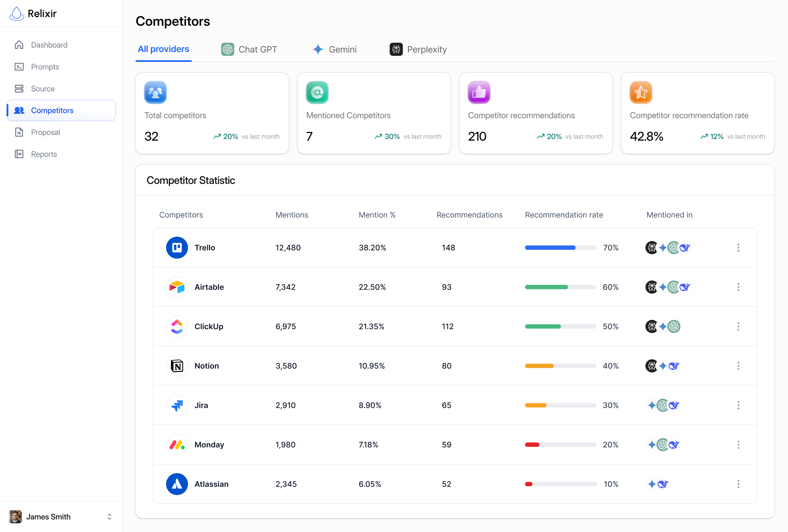Expand the account switcher next to James Smith
The image size is (788, 532).
(109, 516)
